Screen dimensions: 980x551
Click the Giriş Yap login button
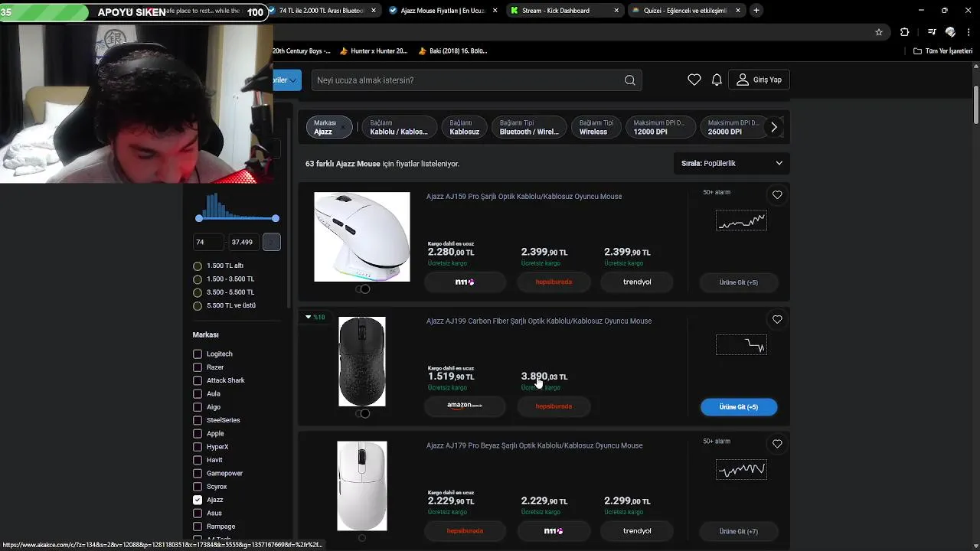coord(759,80)
